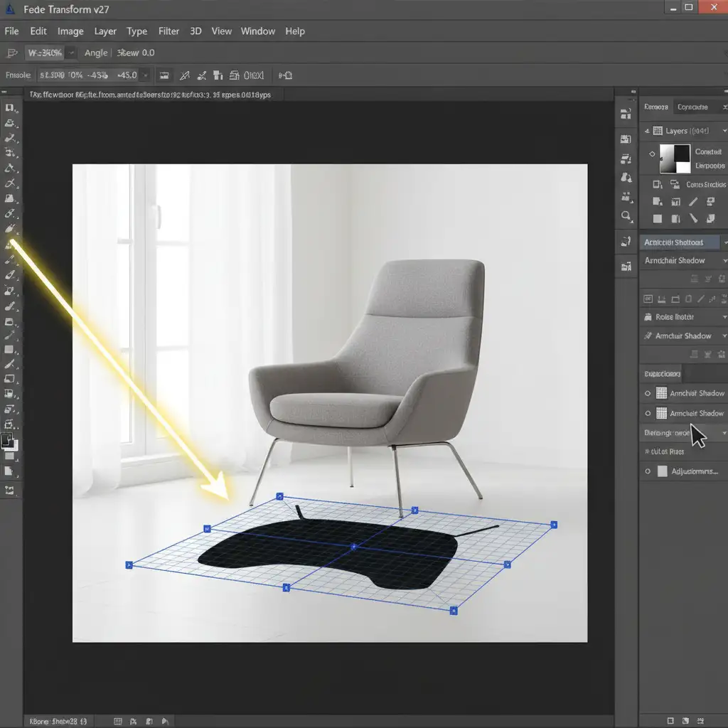This screenshot has width=728, height=728.
Task: Open the Filter menu
Action: click(x=168, y=31)
